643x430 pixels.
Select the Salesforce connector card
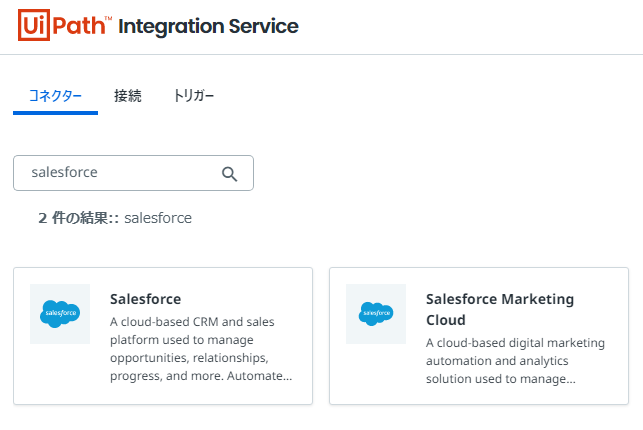[x=163, y=336]
